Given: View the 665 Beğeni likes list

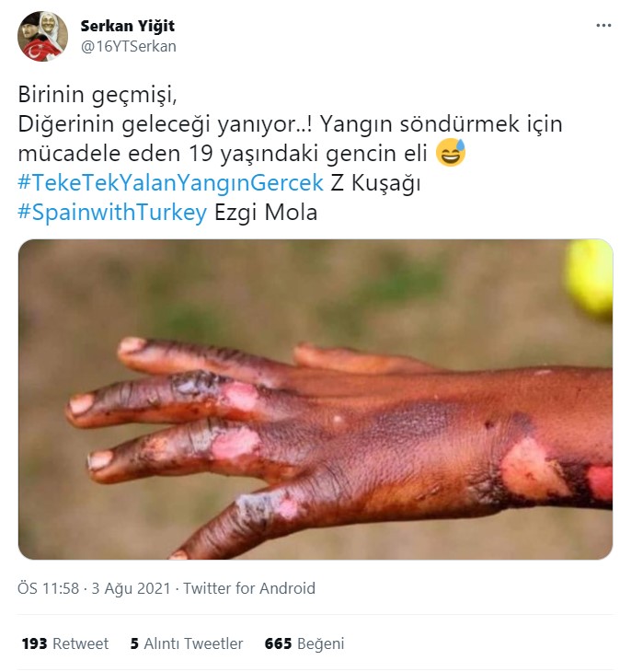Looking at the screenshot, I should point(304,643).
